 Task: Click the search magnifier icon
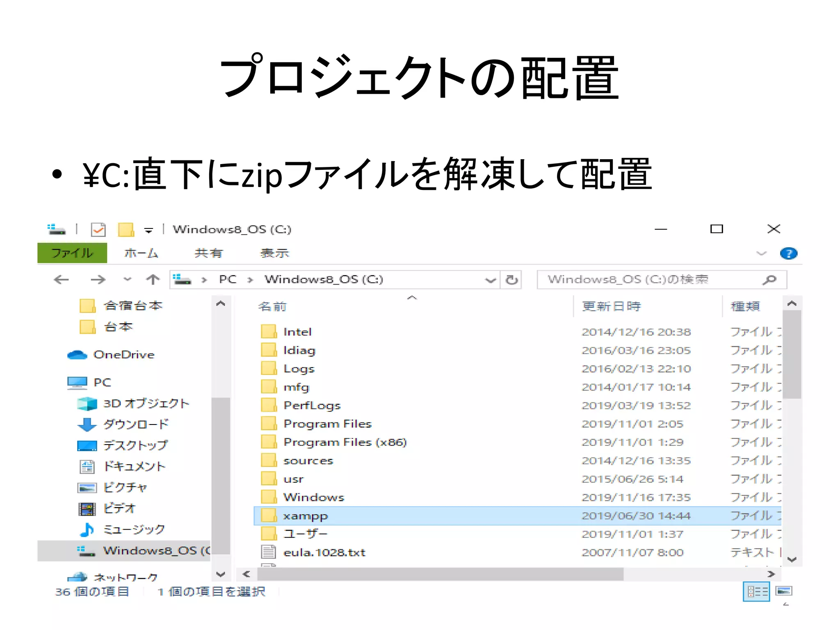pyautogui.click(x=769, y=280)
